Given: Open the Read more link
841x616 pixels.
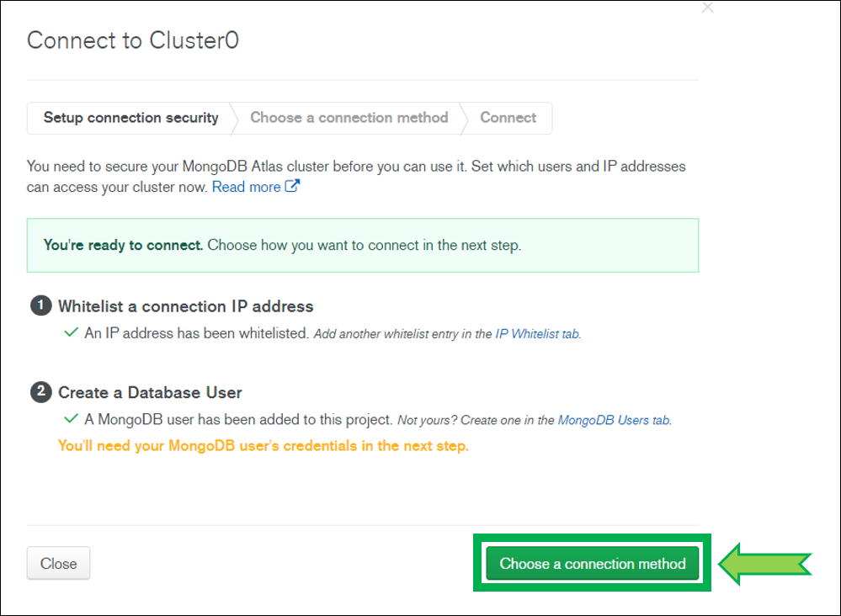Looking at the screenshot, I should [x=246, y=187].
